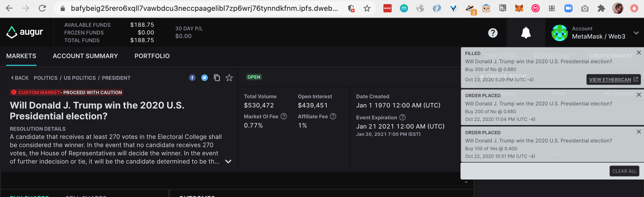Open the red dots password extension
Screen dimensions: 644x197
388,8
